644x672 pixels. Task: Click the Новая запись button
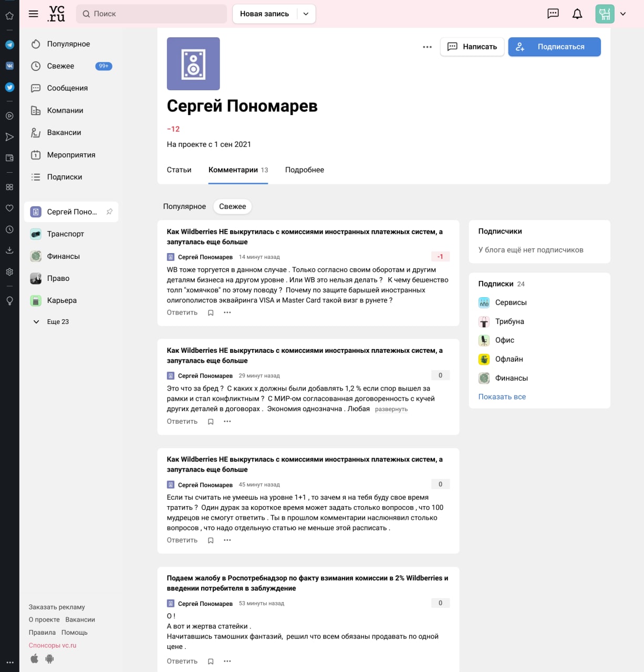(264, 14)
